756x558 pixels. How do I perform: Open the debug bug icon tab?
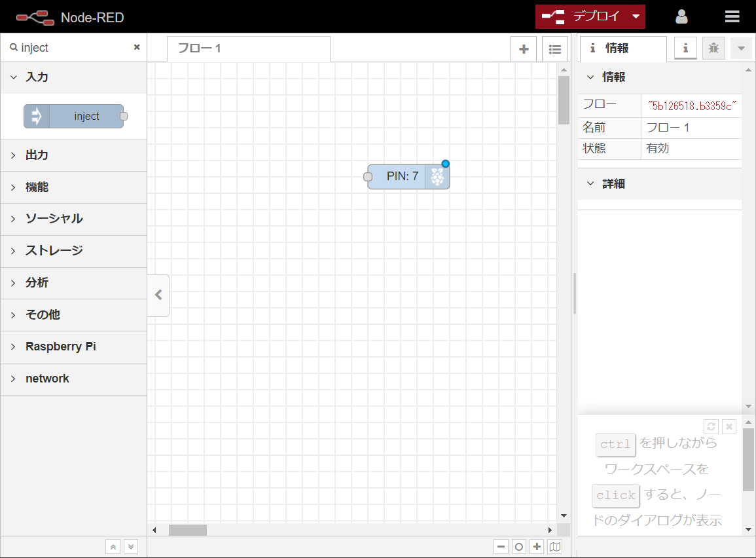click(x=713, y=48)
